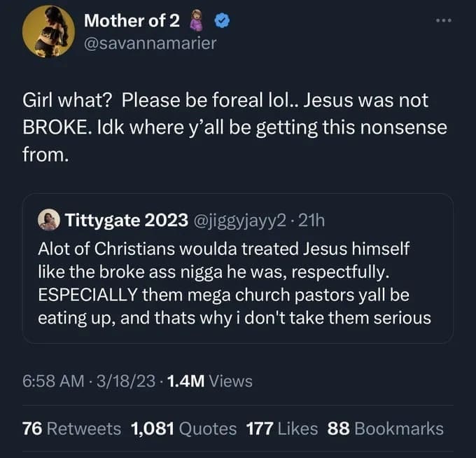Click the Mother of 2 display name

tap(131, 21)
